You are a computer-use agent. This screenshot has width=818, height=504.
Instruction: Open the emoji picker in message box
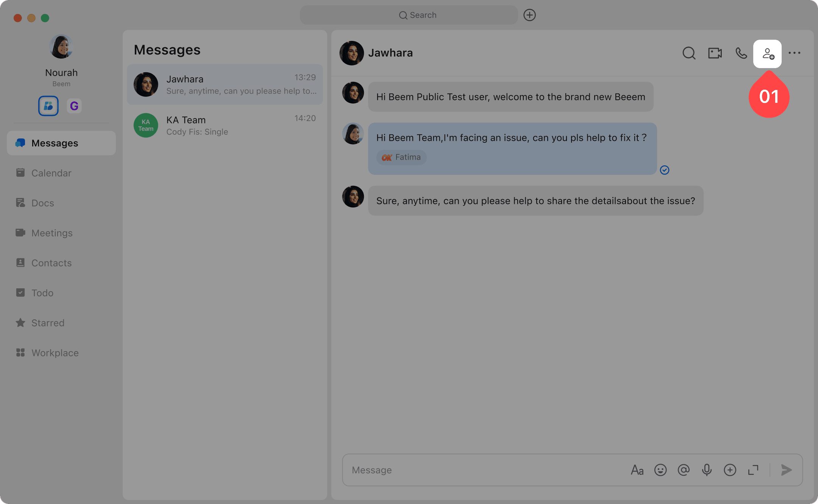click(660, 470)
